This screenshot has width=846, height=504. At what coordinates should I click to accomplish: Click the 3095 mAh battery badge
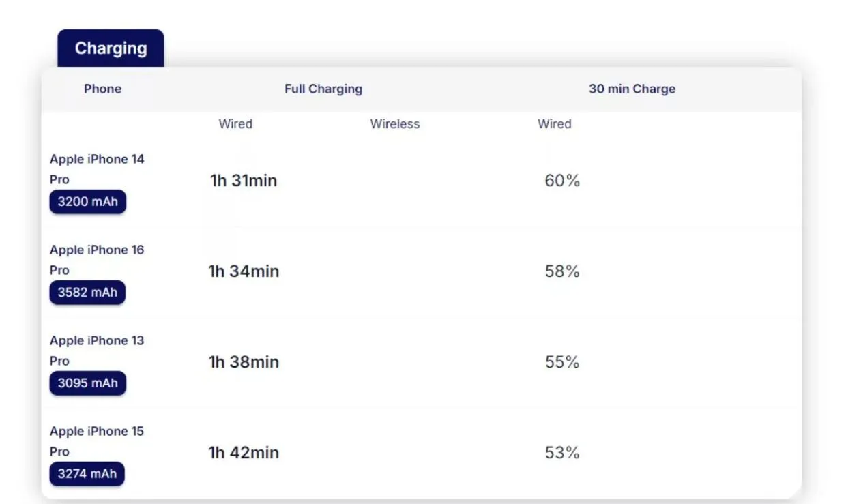click(x=87, y=383)
